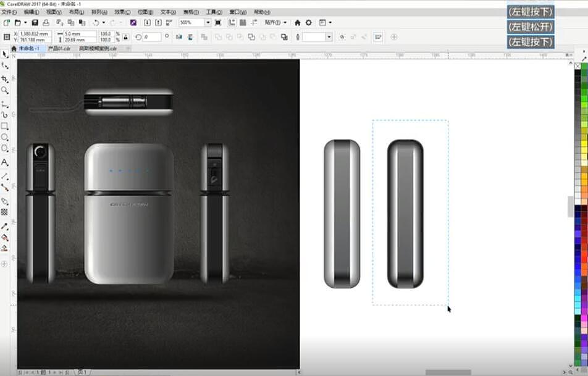Click the vertical scrollbar thumb
Image resolution: width=588 pixels, height=376 pixels.
(570, 207)
